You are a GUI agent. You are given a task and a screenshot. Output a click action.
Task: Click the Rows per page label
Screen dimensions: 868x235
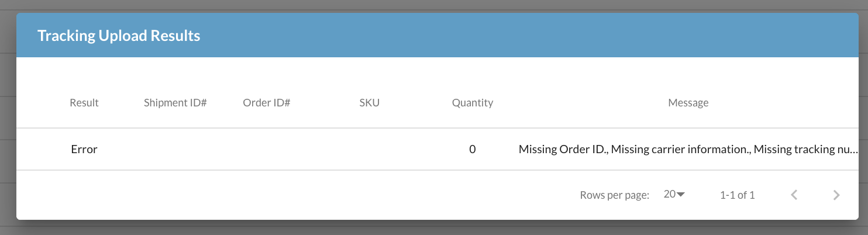[615, 195]
